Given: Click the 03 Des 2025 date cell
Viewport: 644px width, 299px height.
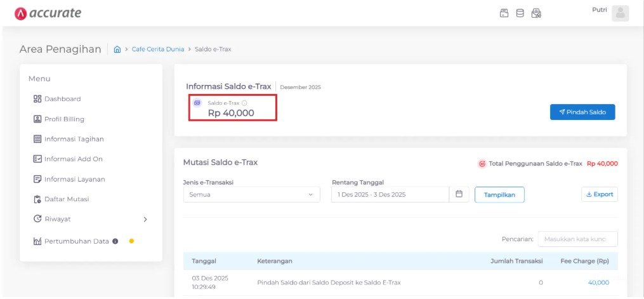Looking at the screenshot, I should point(210,282).
